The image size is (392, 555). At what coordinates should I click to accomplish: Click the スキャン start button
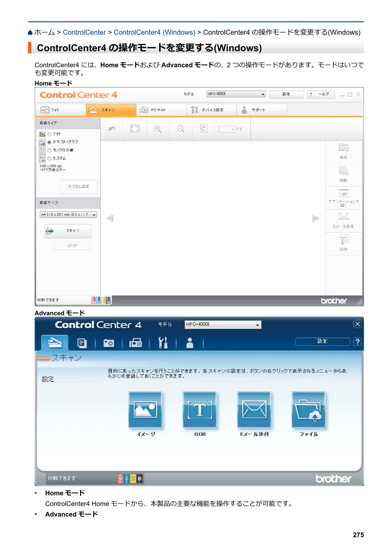coord(68,231)
